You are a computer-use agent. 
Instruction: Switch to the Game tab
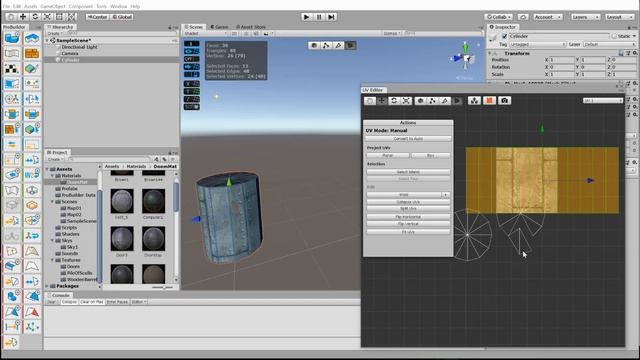pos(220,27)
